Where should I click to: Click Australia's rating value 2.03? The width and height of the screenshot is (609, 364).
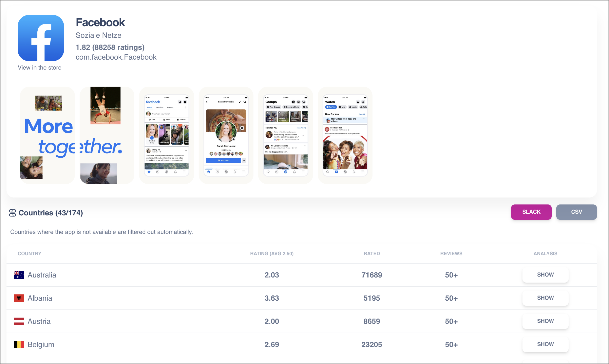272,275
